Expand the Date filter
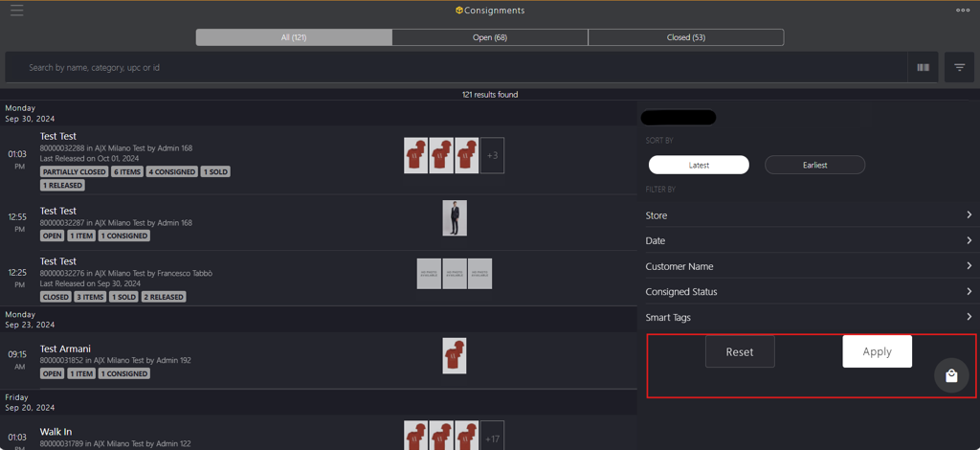This screenshot has height=450, width=980. (810, 240)
